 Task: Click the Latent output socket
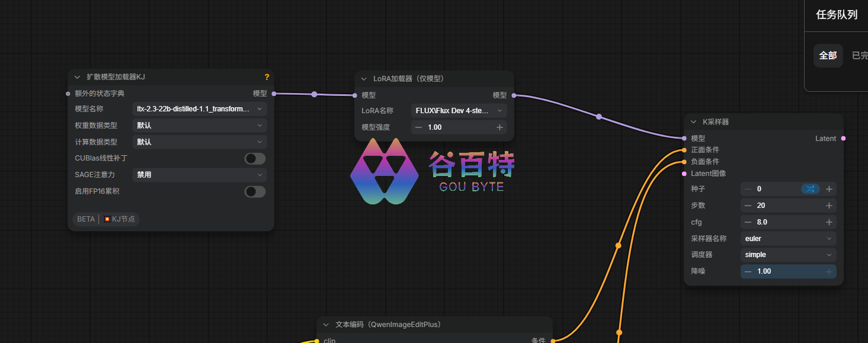[843, 139]
